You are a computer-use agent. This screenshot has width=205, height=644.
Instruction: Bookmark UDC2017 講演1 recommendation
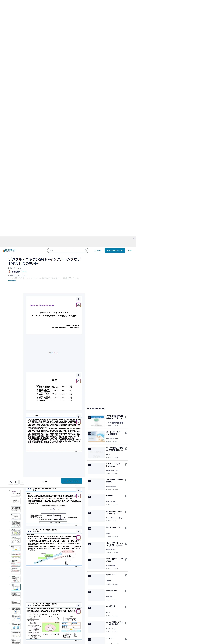click(x=126, y=449)
